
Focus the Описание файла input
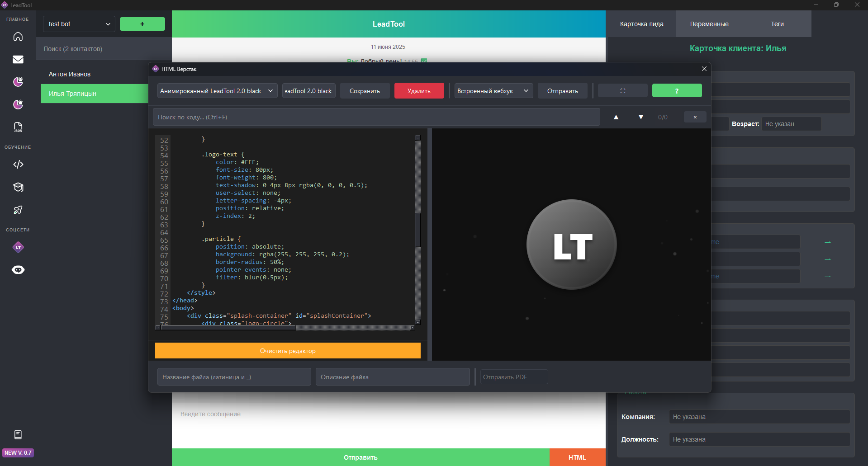click(393, 377)
